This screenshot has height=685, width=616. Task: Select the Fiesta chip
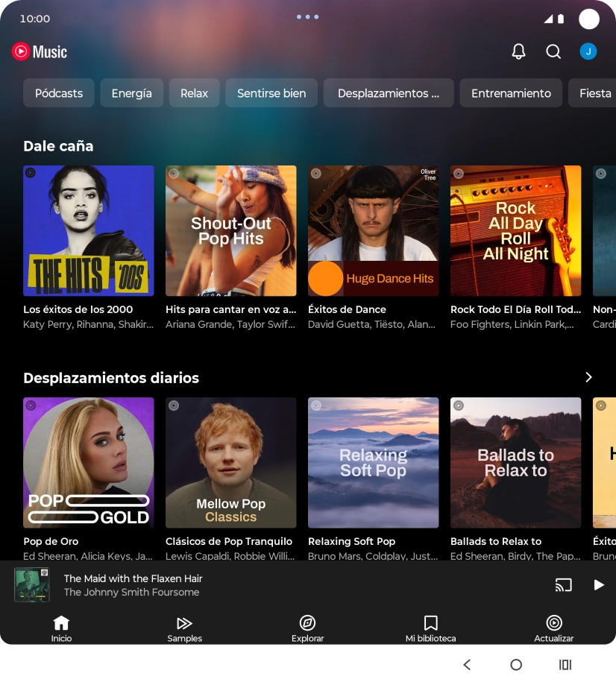pyautogui.click(x=592, y=93)
